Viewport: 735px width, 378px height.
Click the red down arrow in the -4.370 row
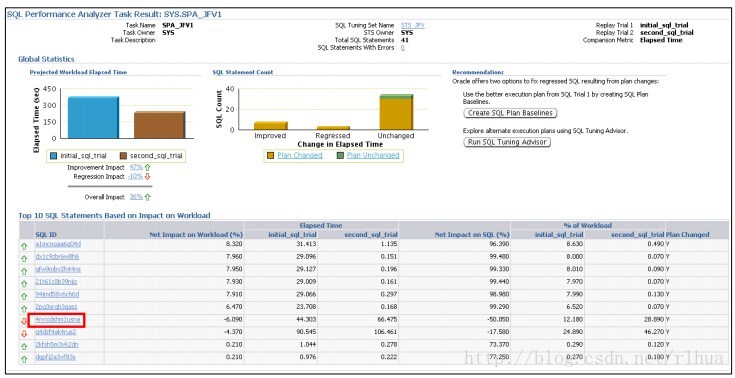pyautogui.click(x=24, y=334)
